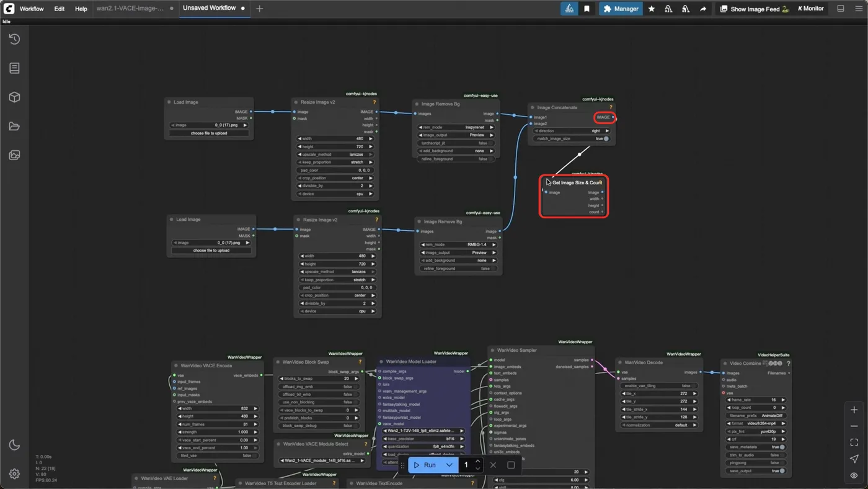Open the node library cube icon
Viewport: 868px width, 489px height.
pyautogui.click(x=14, y=97)
